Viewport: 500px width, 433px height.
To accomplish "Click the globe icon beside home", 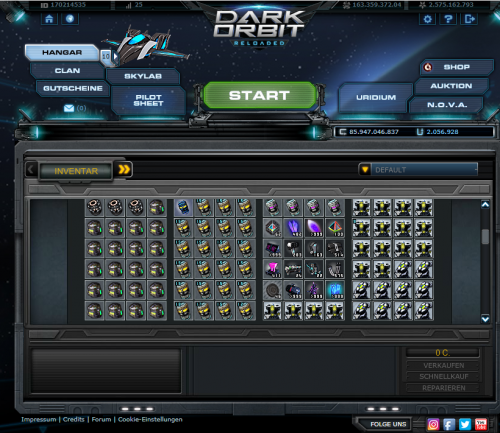I will [70, 19].
